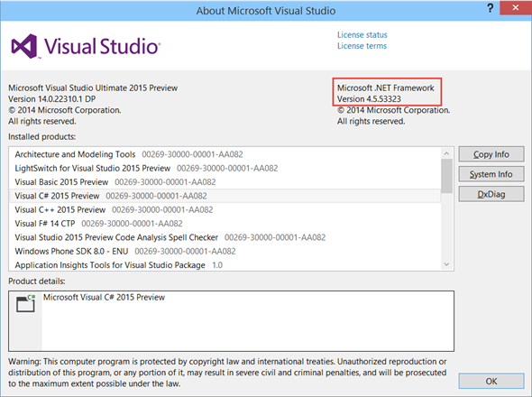Select Application Insights Tools package row

click(225, 265)
